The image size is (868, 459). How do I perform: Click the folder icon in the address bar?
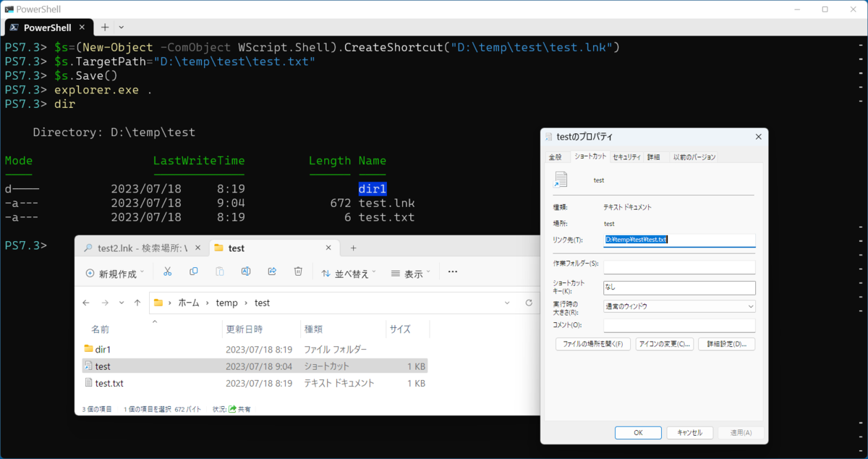(158, 303)
